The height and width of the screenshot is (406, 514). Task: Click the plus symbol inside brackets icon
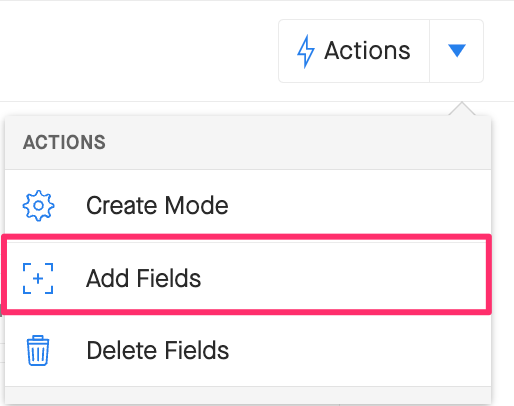click(38, 278)
